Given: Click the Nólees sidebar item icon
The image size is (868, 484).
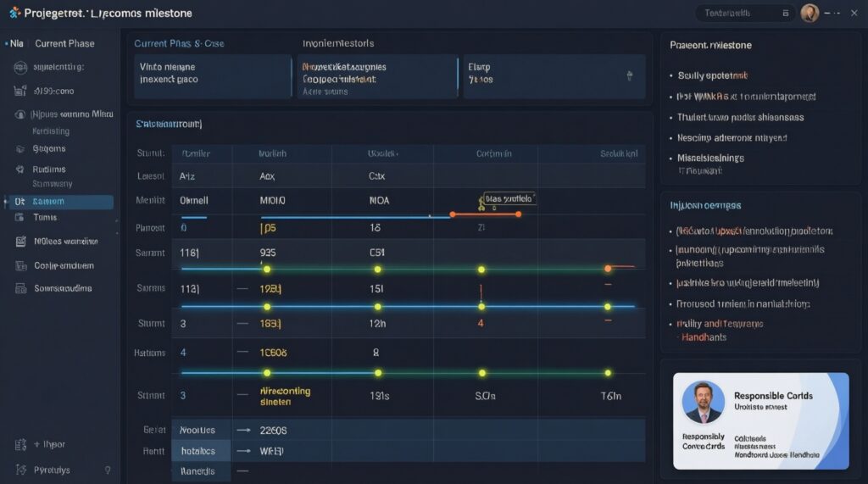Looking at the screenshot, I should [19, 241].
